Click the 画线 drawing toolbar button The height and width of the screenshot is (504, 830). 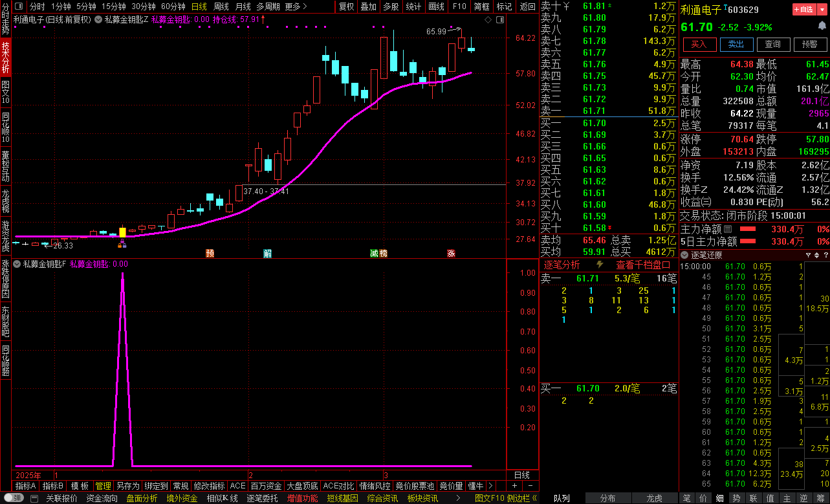(436, 6)
